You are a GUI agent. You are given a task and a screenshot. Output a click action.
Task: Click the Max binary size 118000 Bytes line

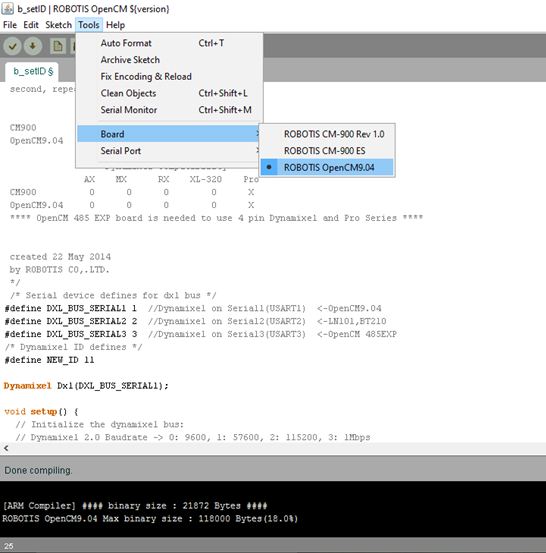150,519
